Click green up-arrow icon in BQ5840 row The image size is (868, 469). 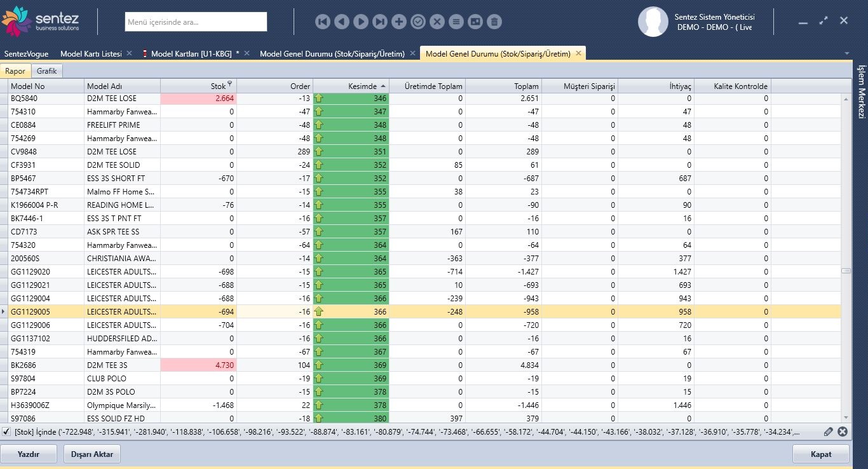click(x=319, y=99)
